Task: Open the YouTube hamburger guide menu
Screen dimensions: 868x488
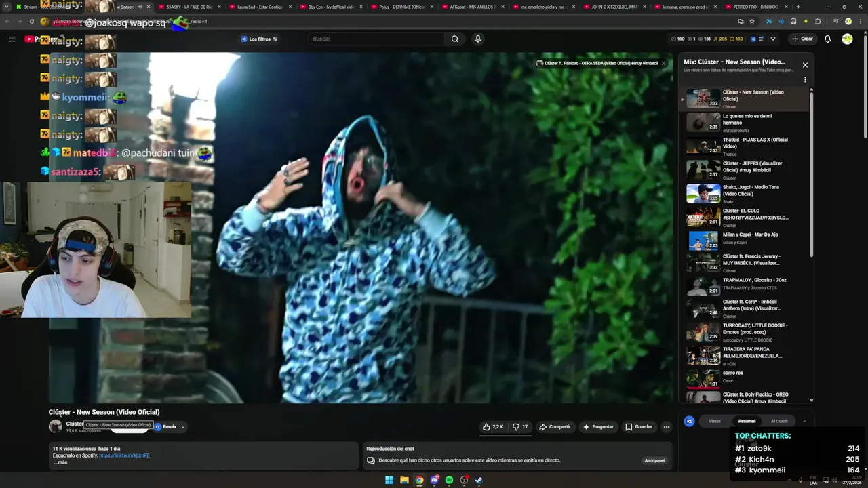Action: coord(12,39)
